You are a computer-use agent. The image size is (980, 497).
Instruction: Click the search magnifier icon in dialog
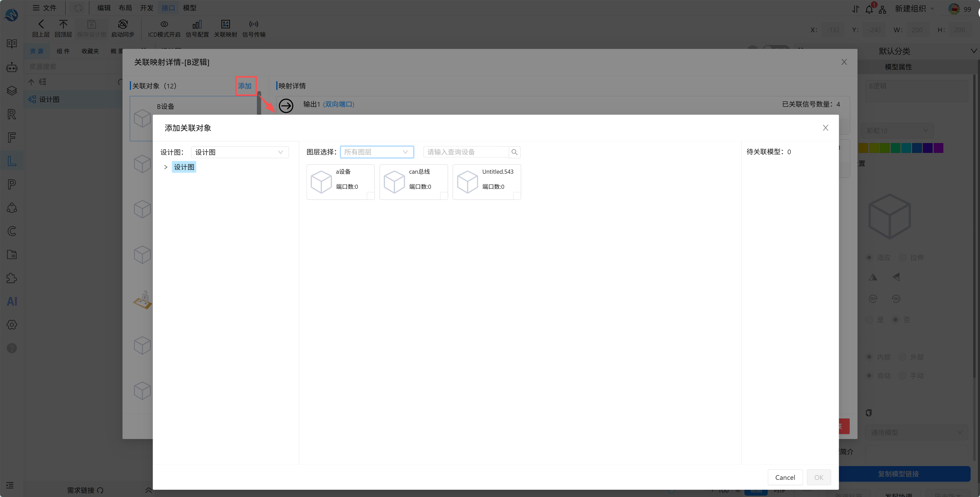(514, 152)
